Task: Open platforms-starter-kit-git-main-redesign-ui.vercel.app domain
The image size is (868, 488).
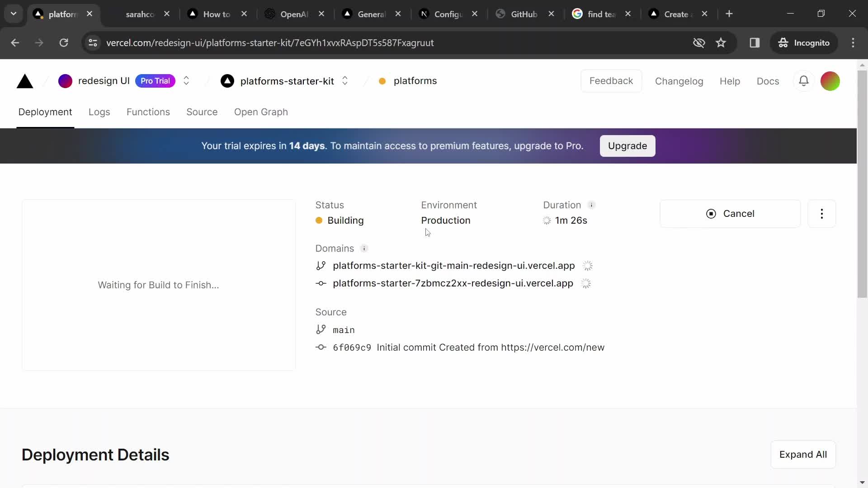Action: click(454, 266)
